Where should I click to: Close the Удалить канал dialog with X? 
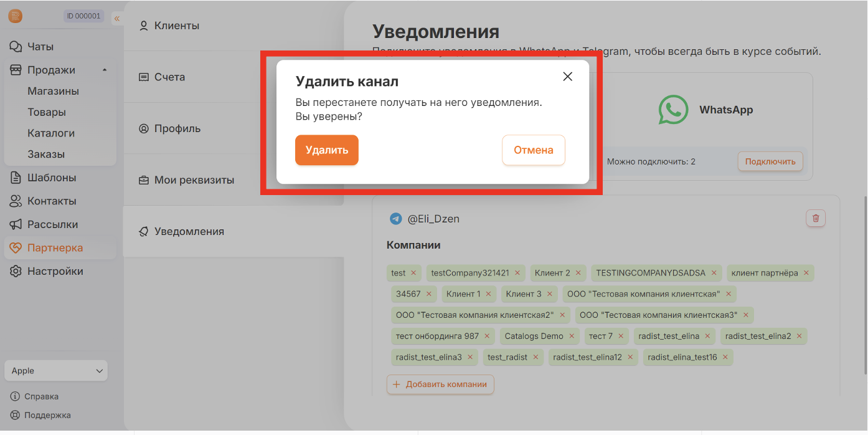(567, 77)
